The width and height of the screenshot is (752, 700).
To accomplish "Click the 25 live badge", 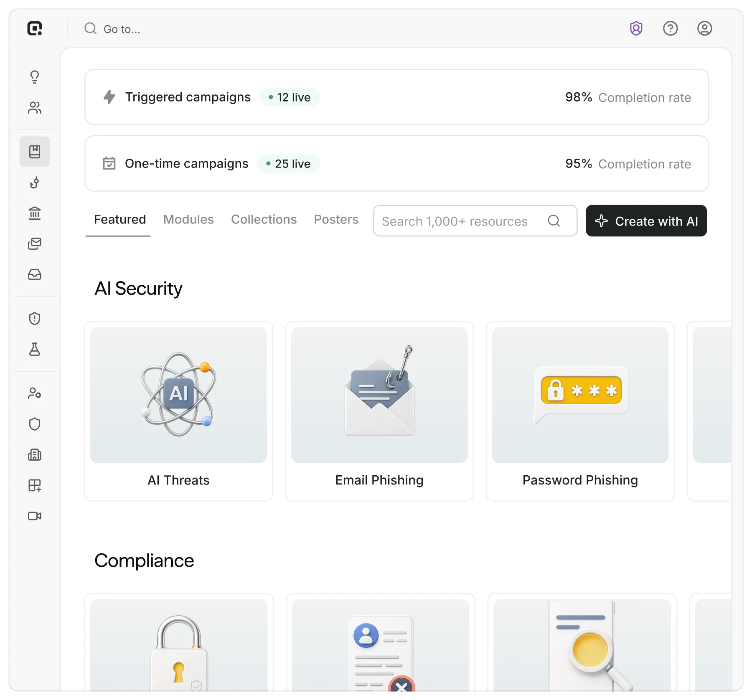I will coord(289,164).
